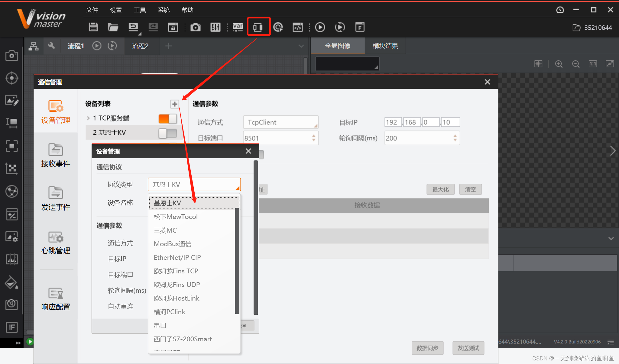619x364 pixels.
Task: Run the solution continuously
Action: 340,27
